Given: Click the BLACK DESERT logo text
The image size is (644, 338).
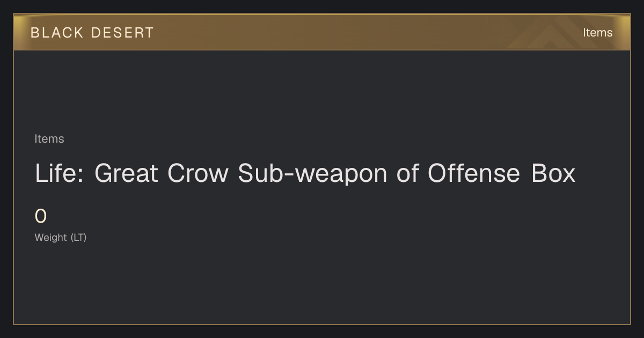Looking at the screenshot, I should tap(92, 33).
